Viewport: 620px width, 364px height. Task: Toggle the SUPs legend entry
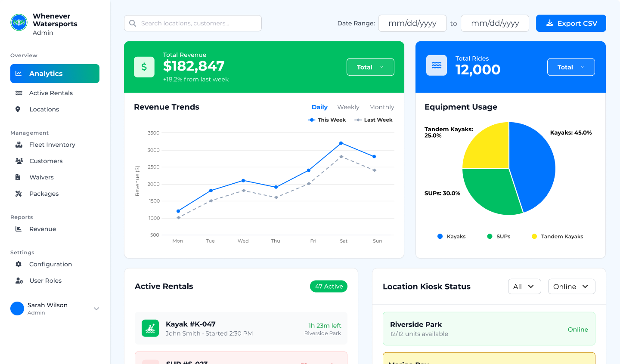[x=499, y=237]
